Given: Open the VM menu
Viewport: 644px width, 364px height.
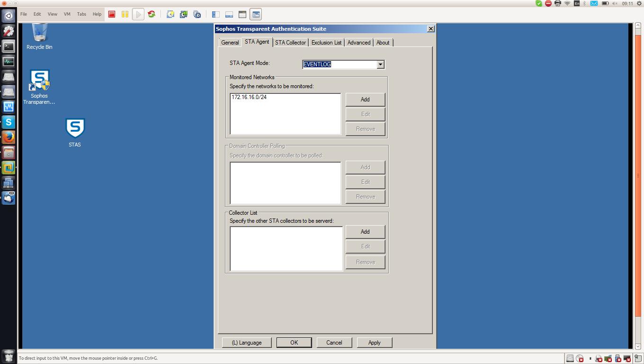Looking at the screenshot, I should (x=67, y=14).
